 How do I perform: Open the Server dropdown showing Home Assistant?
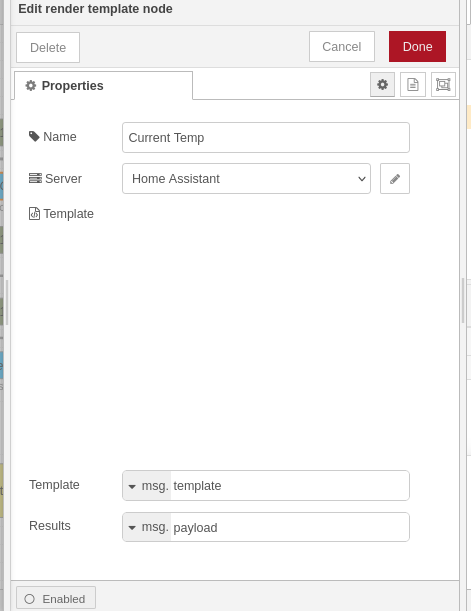point(246,178)
